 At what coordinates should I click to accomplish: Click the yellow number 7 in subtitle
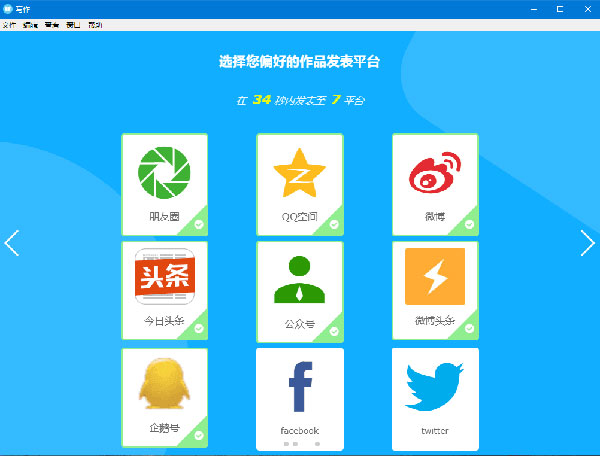click(x=336, y=100)
